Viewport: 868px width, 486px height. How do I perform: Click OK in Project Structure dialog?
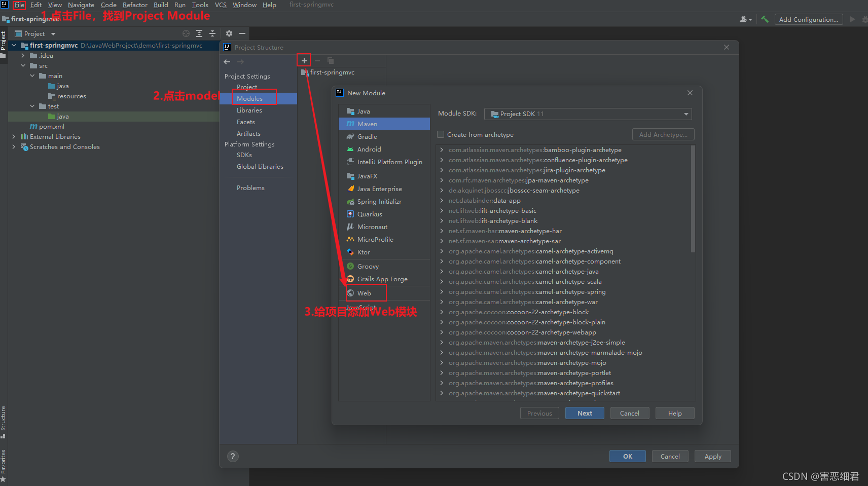(x=628, y=456)
